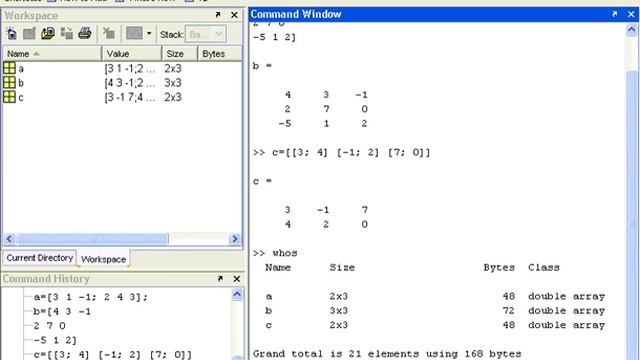The image size is (640, 360).
Task: Click the value cell '[3 1 -1;2 ...'
Action: (130, 69)
